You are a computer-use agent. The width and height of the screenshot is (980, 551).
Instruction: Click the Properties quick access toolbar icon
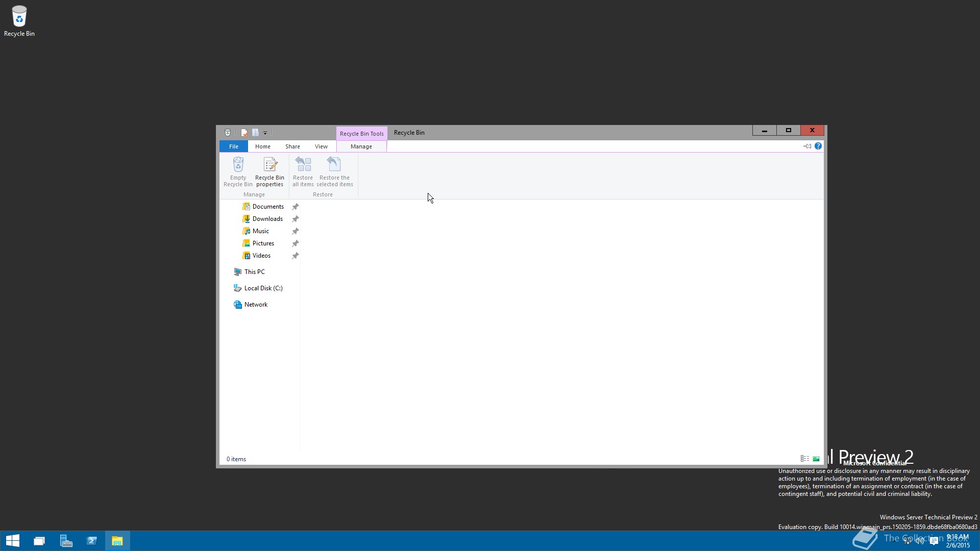pyautogui.click(x=244, y=133)
